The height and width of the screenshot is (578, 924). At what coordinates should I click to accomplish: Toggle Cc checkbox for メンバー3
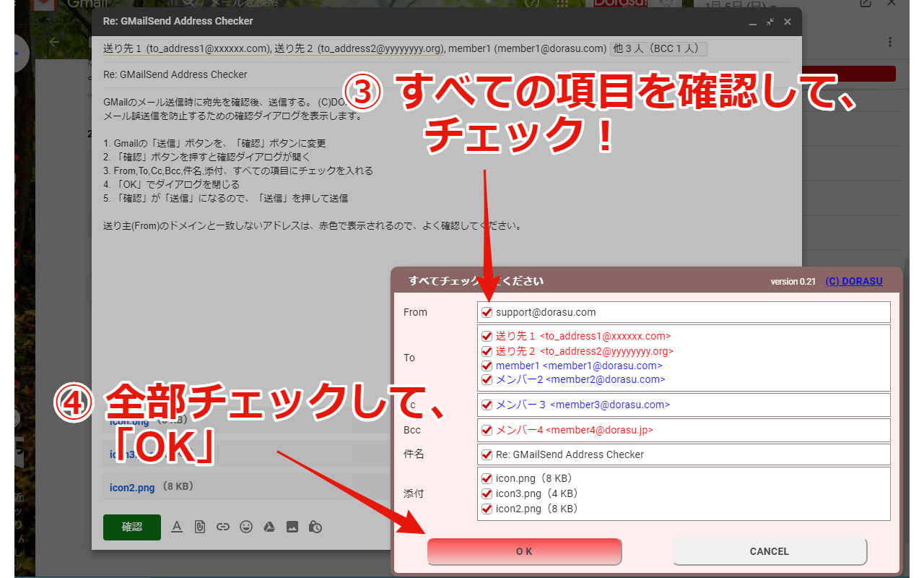click(x=487, y=405)
